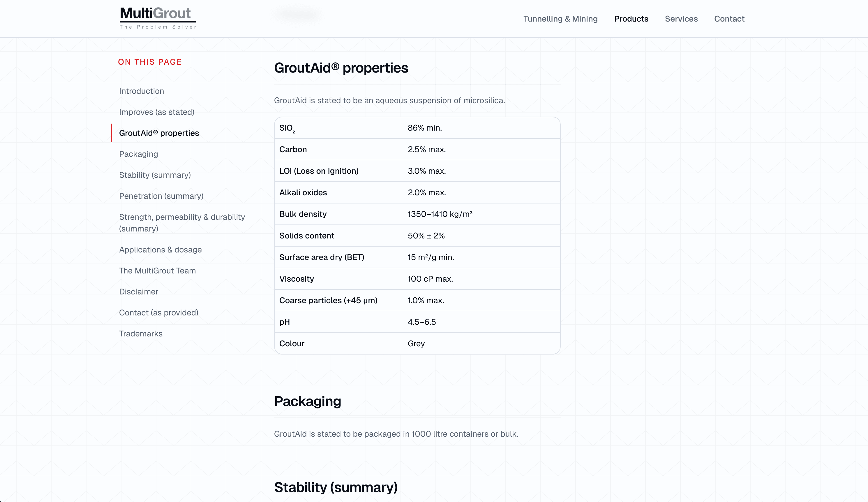Jump to Contact (as provided) link

[159, 313]
